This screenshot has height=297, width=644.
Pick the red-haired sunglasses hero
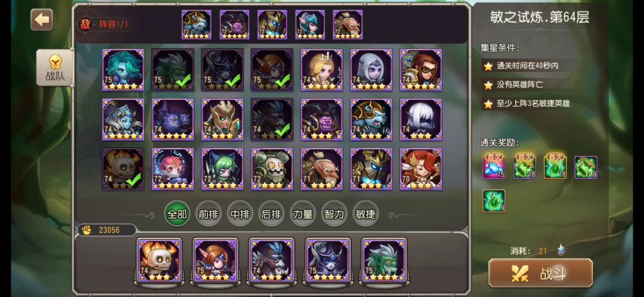pyautogui.click(x=421, y=70)
